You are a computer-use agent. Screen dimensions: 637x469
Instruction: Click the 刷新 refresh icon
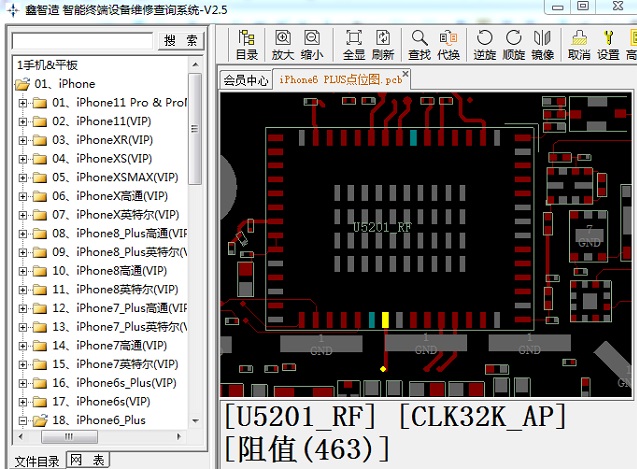click(x=383, y=45)
